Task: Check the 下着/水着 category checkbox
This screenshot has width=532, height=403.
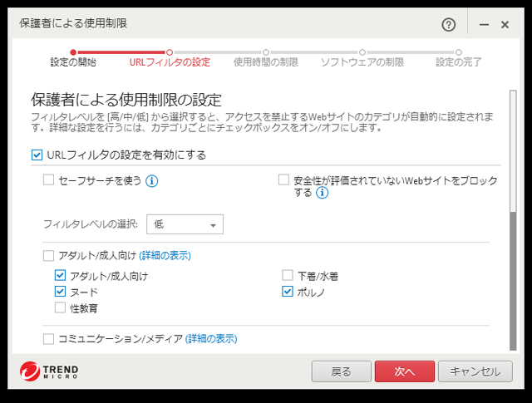Action: click(x=288, y=275)
